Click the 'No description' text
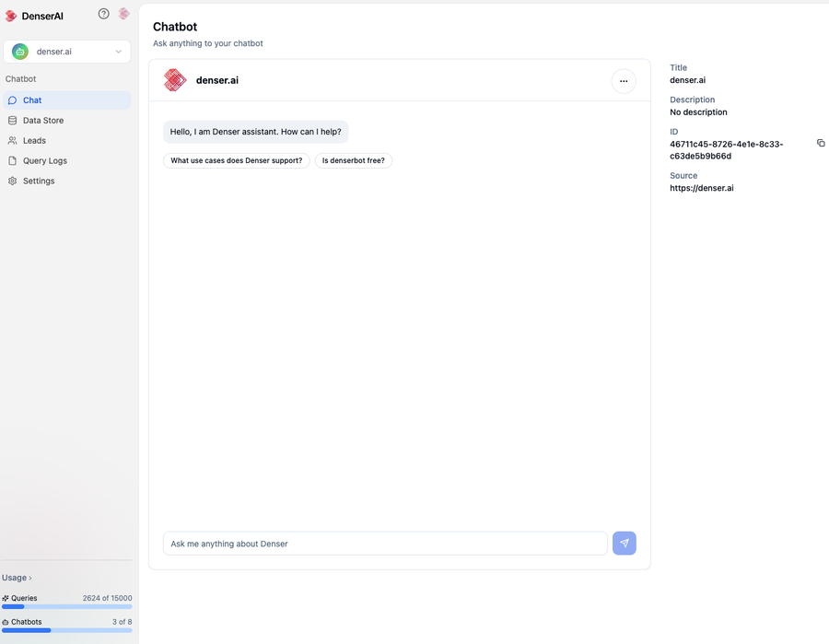This screenshot has width=829, height=644. click(x=698, y=112)
